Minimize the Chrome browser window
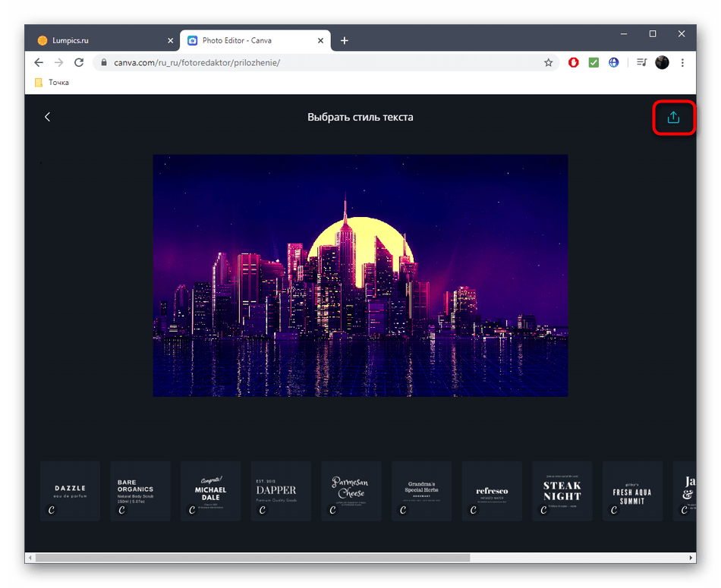Screen dimensions: 721x588 point(624,33)
